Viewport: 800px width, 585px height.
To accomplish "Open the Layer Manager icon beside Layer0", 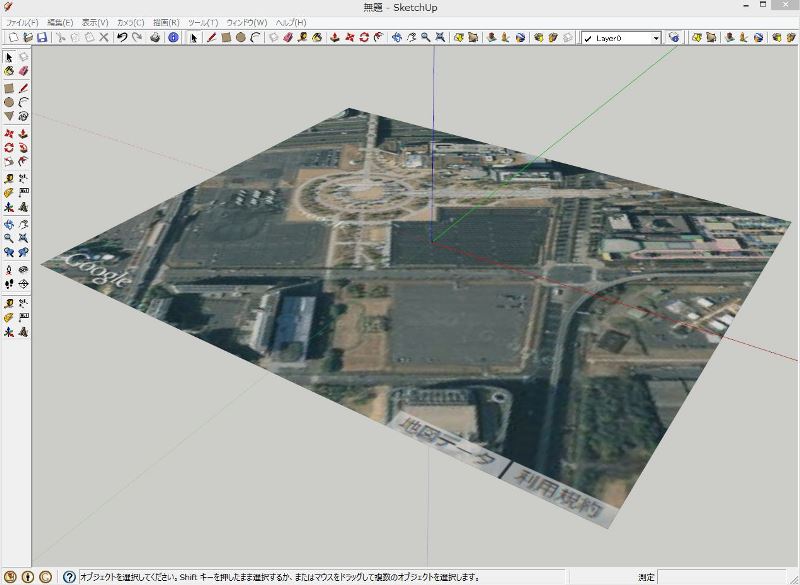I will [674, 38].
